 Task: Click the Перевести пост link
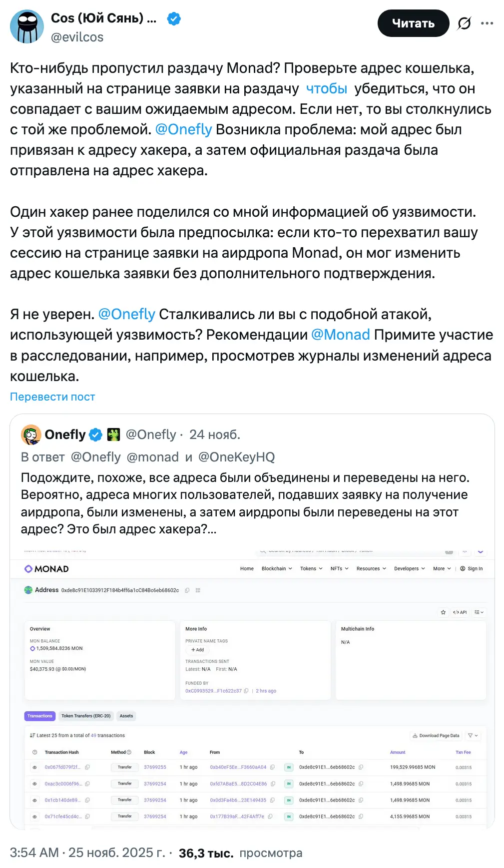(52, 397)
